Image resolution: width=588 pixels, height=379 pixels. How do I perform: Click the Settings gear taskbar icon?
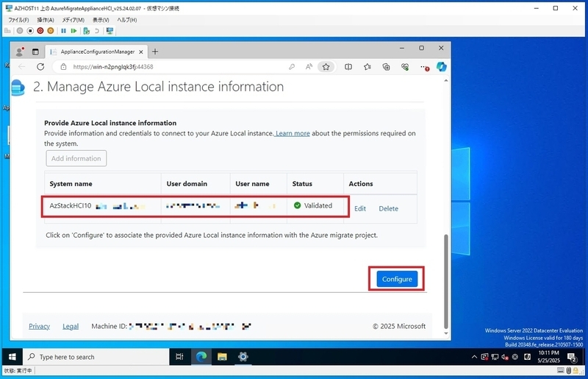coord(243,357)
